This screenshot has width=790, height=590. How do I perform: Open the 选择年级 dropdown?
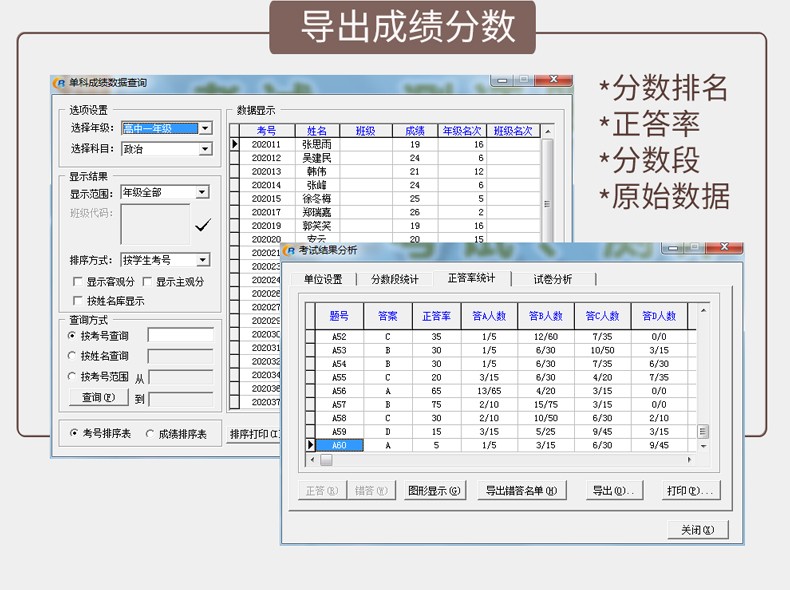point(205,128)
